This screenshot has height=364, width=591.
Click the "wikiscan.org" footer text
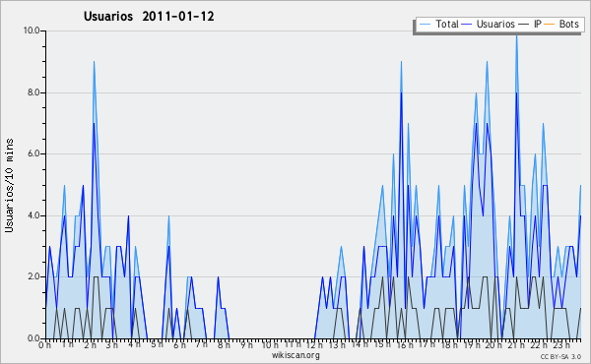[295, 355]
